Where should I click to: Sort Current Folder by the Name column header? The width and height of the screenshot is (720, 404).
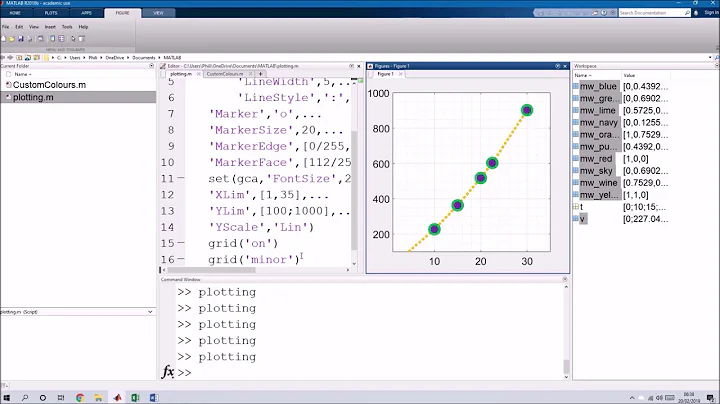point(21,74)
